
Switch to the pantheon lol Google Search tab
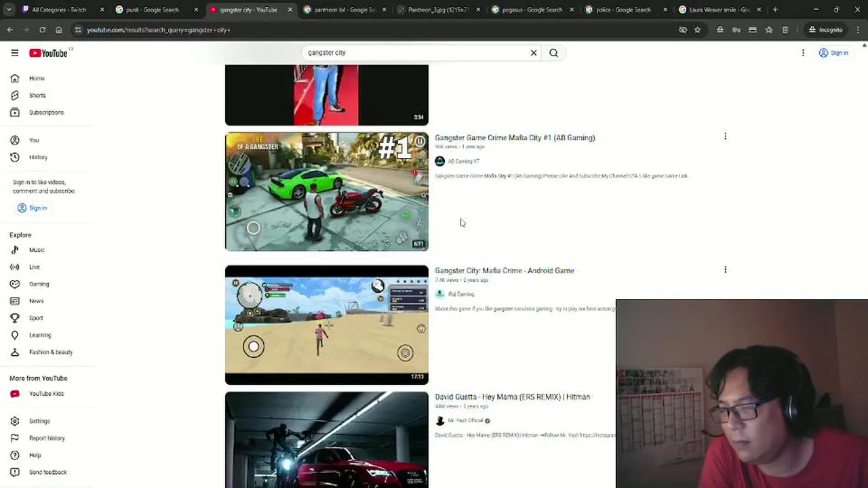[x=344, y=9]
